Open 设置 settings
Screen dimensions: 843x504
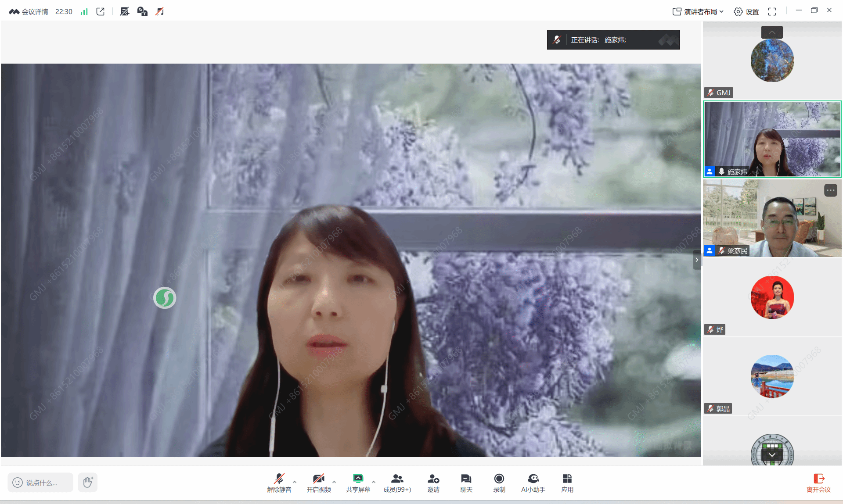746,12
